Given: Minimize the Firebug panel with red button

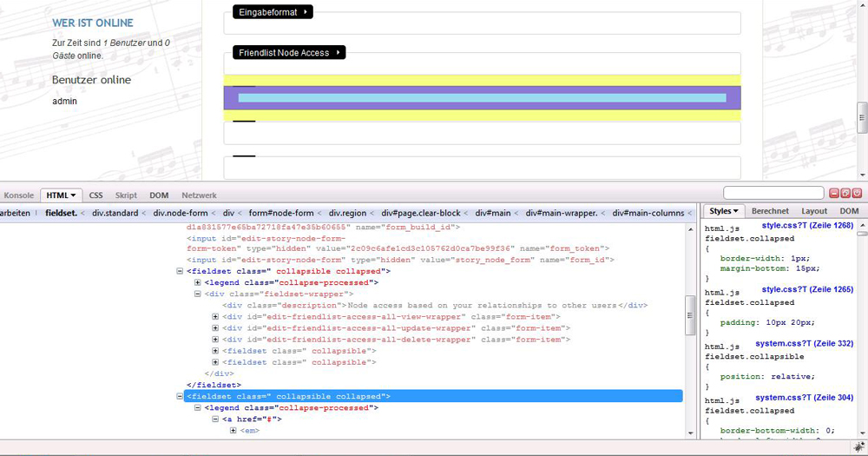Looking at the screenshot, I should tap(834, 193).
